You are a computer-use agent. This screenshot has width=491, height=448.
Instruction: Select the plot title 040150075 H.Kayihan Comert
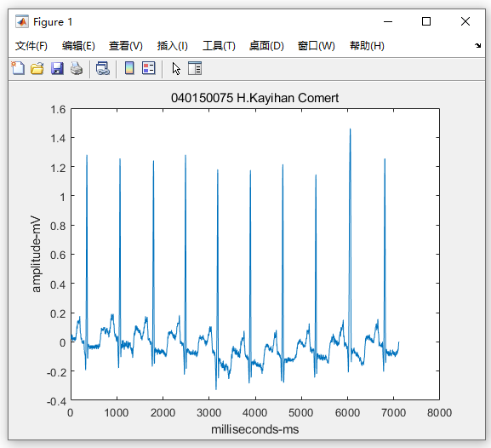[254, 98]
